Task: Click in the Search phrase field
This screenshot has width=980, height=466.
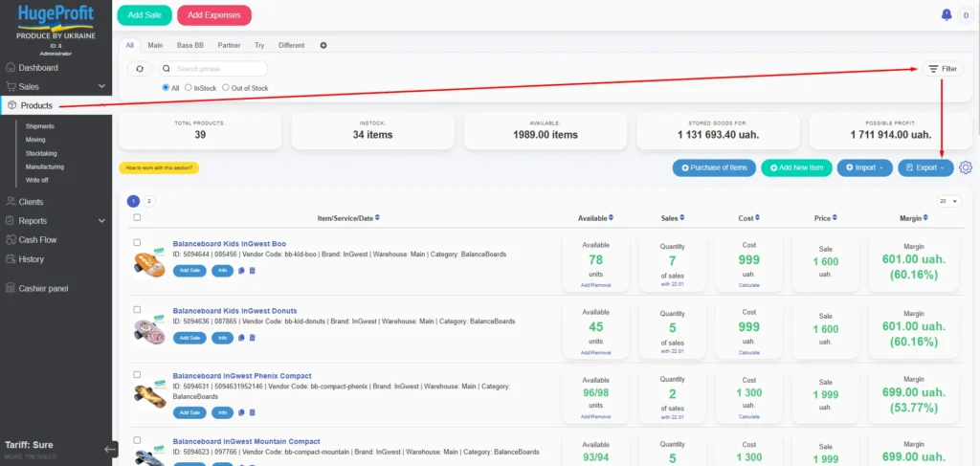Action: coord(213,69)
